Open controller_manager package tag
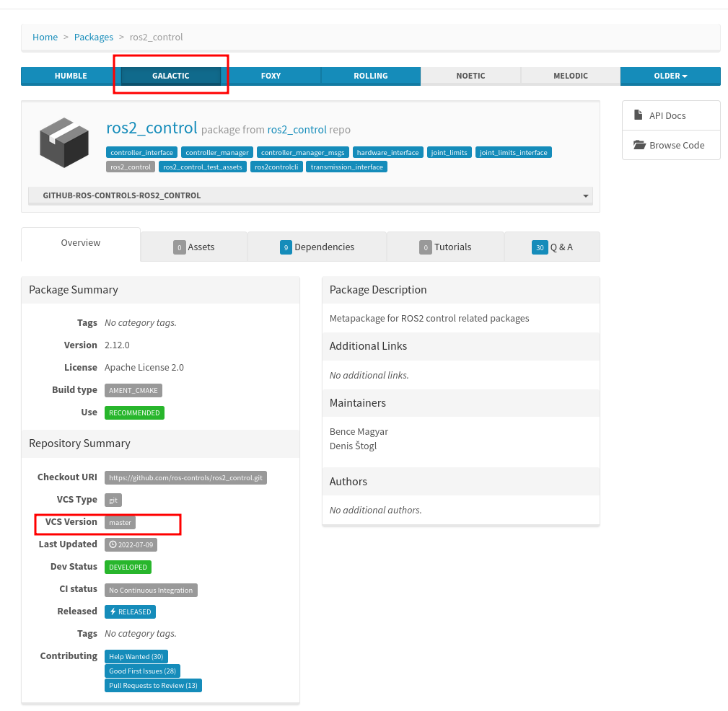Screen dimensions: 728x711 pos(217,153)
